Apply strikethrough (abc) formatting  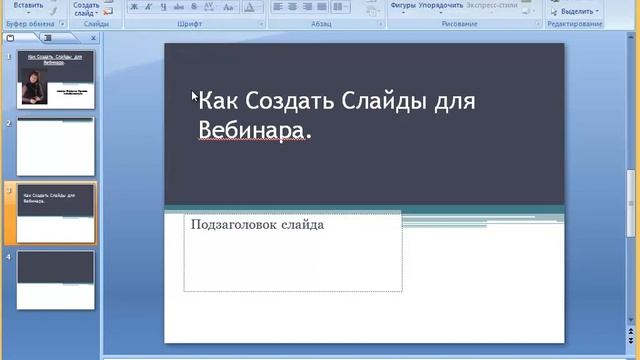[x=179, y=7]
